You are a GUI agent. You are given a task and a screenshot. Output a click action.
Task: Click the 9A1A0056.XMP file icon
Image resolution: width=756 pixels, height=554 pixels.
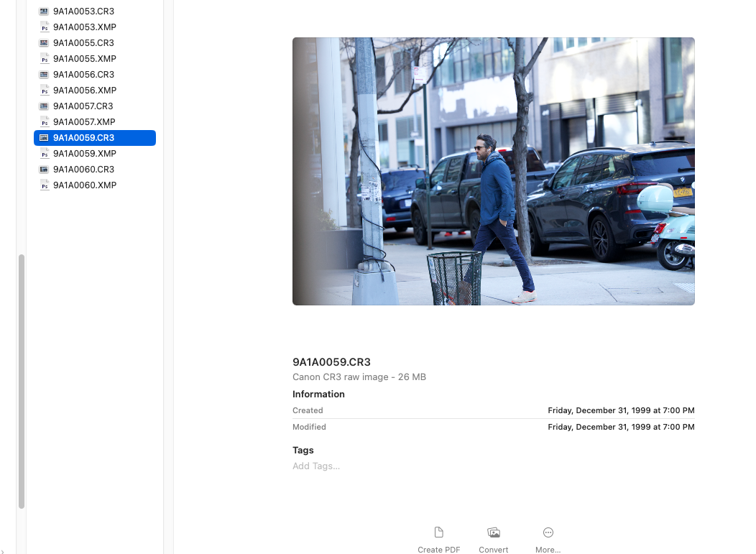(45, 90)
